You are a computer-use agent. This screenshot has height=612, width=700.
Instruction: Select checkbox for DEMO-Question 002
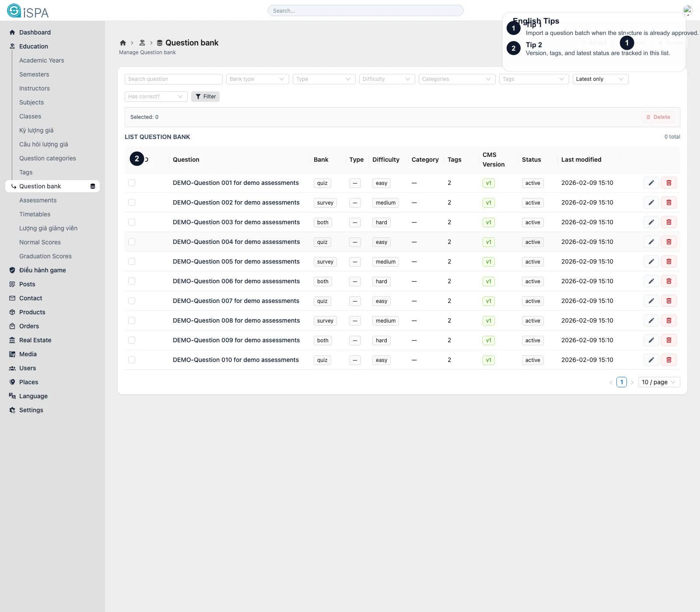132,202
